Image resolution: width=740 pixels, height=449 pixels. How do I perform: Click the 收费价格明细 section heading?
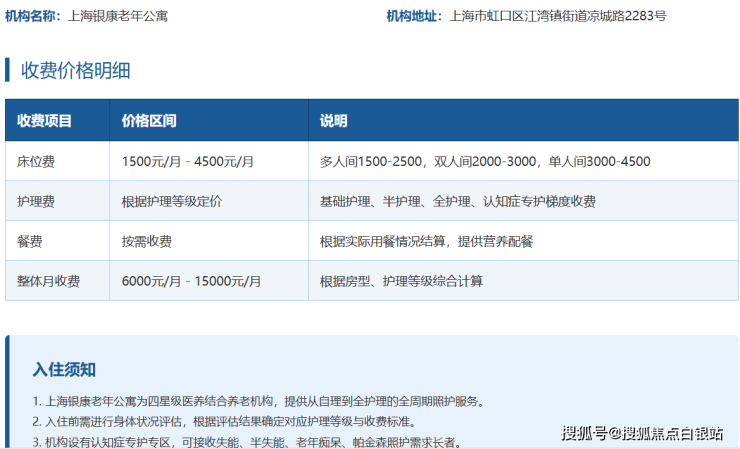[76, 70]
